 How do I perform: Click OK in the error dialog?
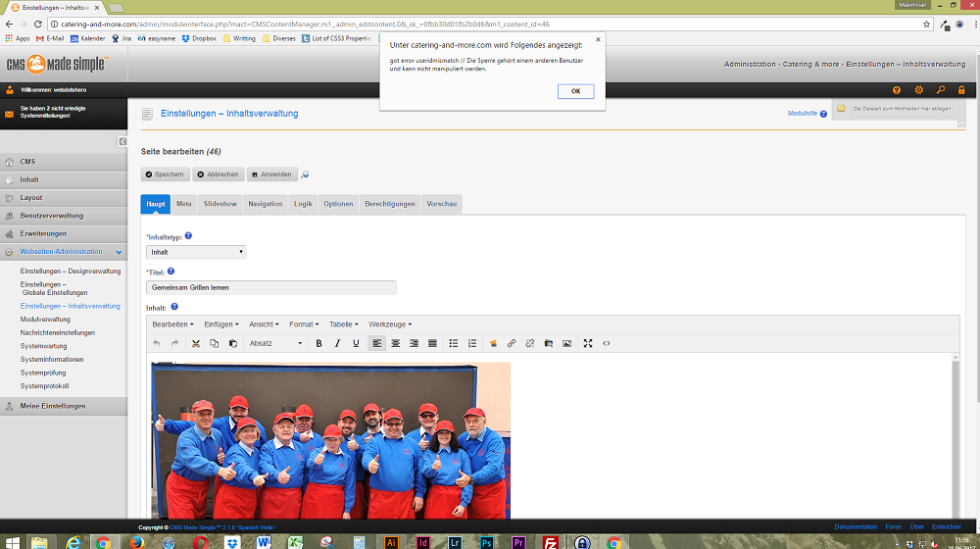[575, 91]
